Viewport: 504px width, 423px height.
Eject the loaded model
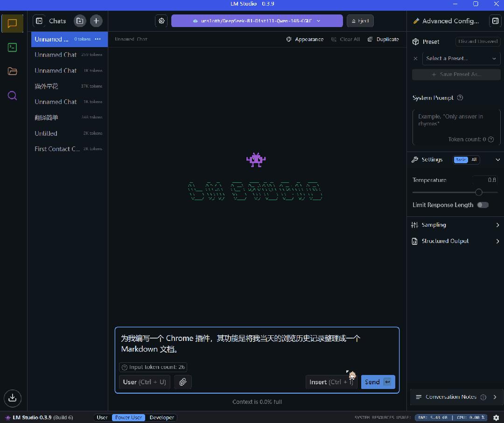(360, 21)
